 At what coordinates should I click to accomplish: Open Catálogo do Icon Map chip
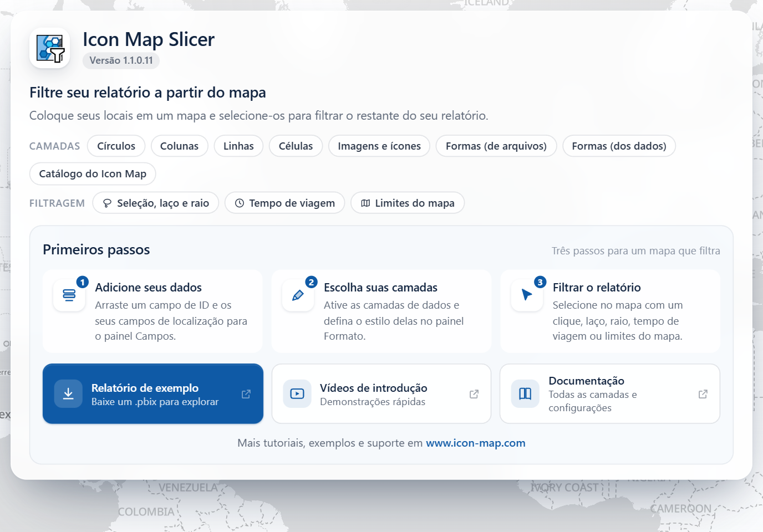point(93,174)
